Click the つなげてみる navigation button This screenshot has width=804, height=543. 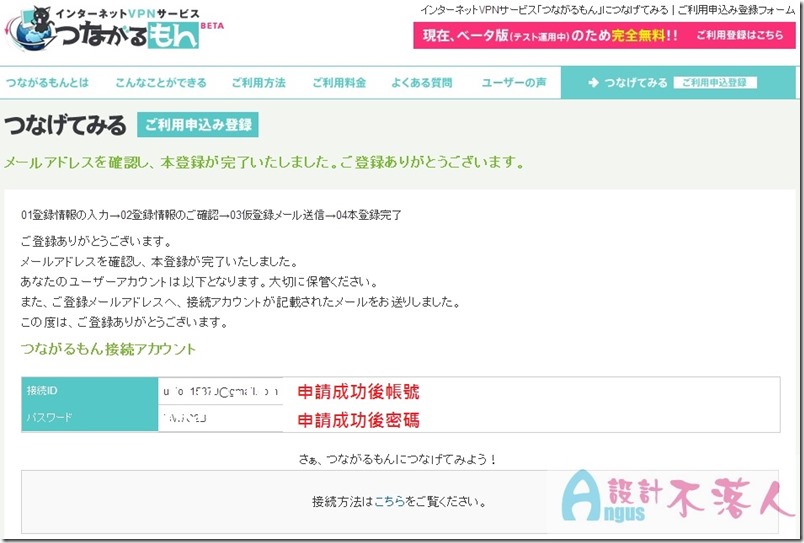(677, 83)
